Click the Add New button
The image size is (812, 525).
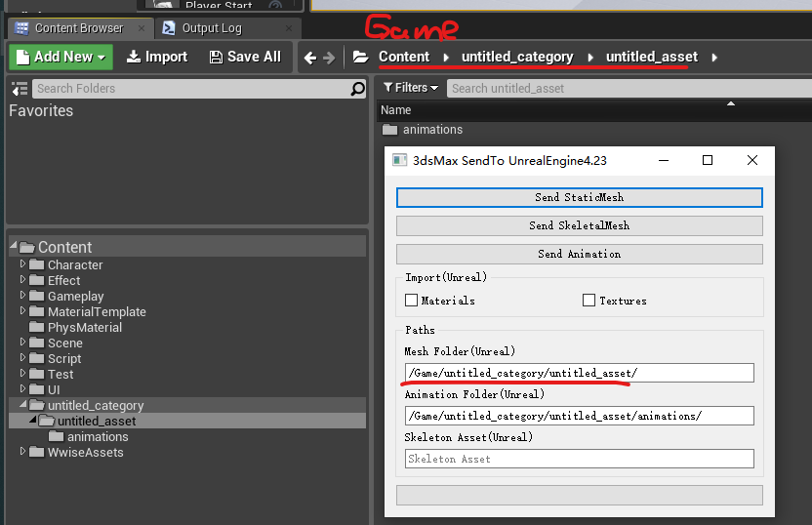coord(61,57)
